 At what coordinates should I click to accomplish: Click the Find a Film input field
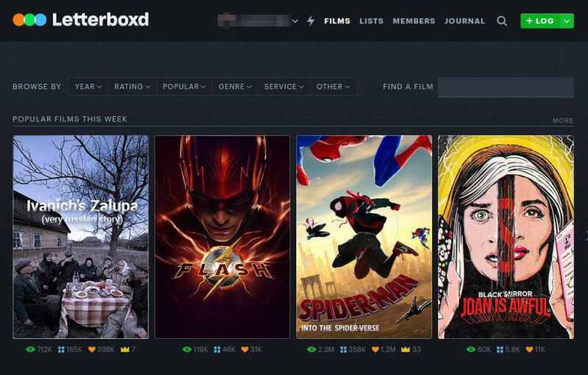(506, 87)
